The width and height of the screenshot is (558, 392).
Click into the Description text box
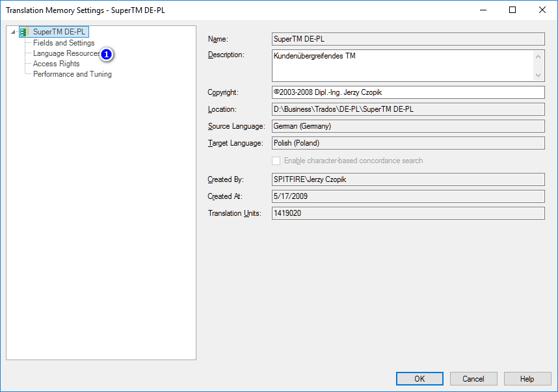[403, 66]
